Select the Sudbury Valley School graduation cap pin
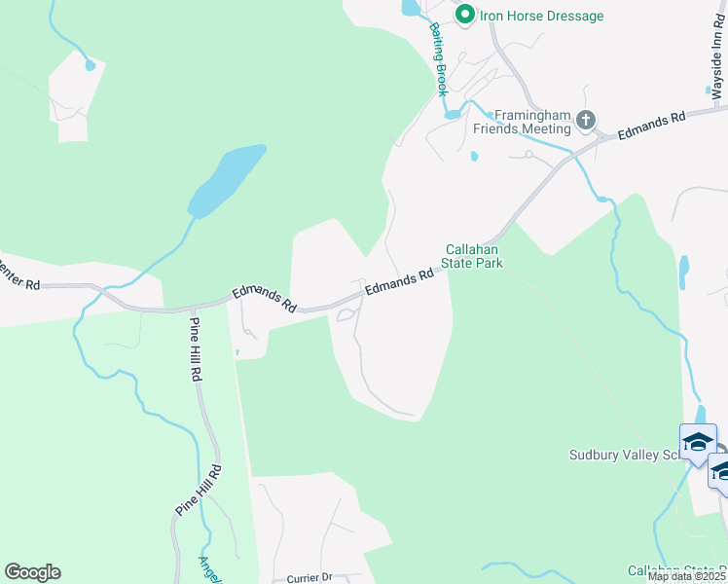The height and width of the screenshot is (584, 728). [698, 445]
